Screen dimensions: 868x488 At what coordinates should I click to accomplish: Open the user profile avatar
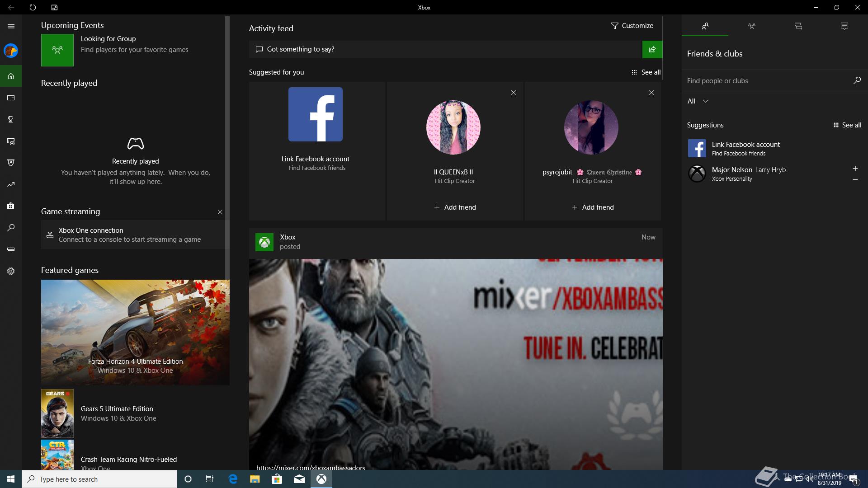(11, 51)
